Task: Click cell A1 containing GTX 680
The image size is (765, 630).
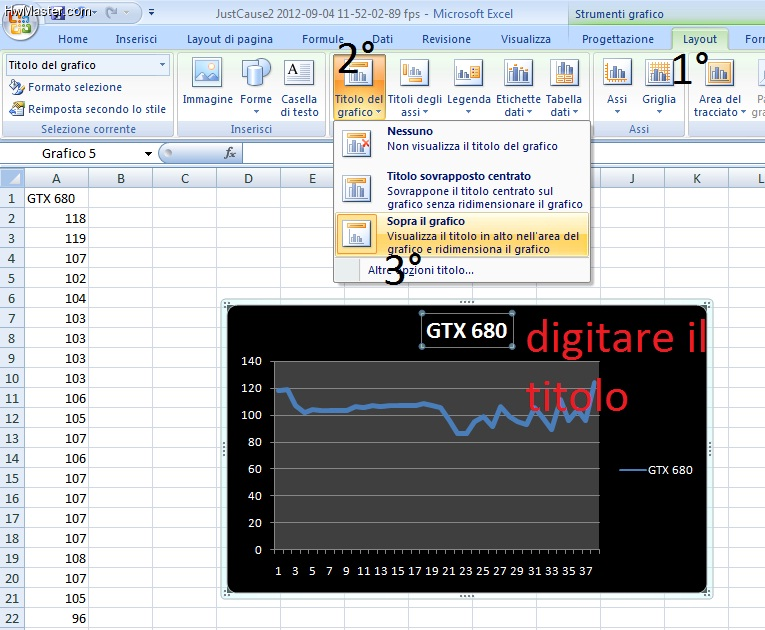Action: 57,199
